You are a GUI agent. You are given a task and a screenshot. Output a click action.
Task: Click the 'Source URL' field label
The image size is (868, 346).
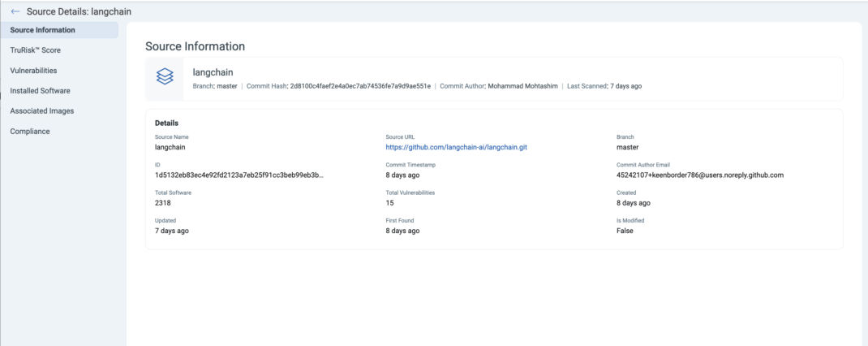400,137
